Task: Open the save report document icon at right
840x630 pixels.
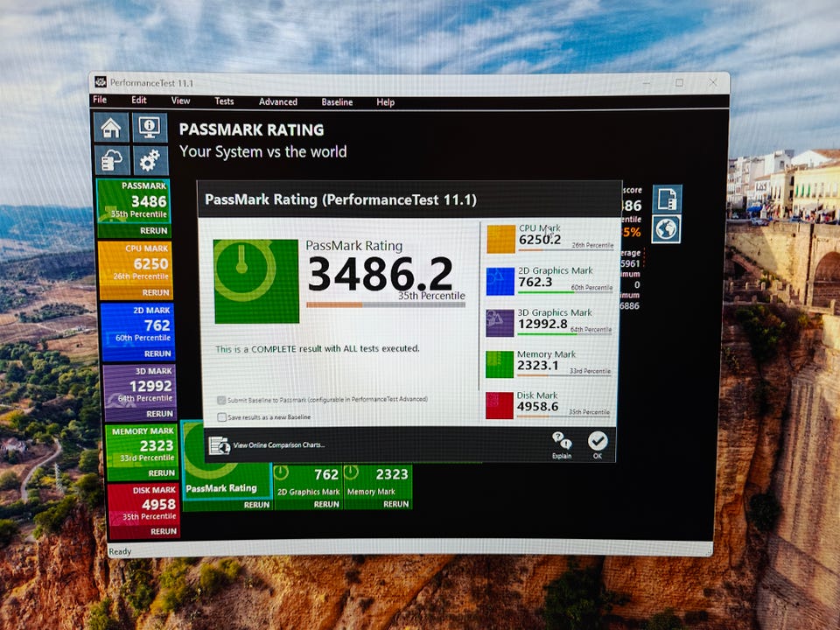Action: pos(667,199)
